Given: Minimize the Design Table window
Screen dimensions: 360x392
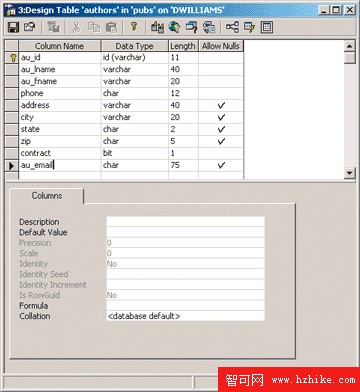Looking at the screenshot, I should 324,10.
